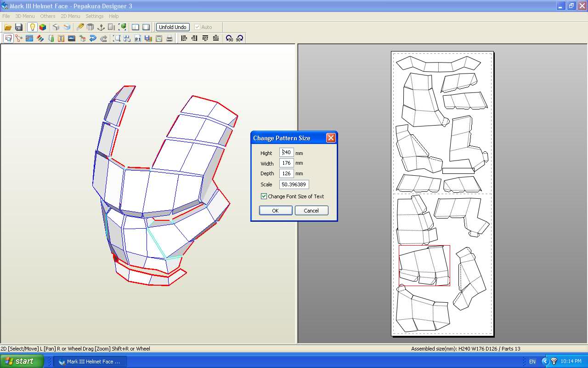Screen dimensions: 588x368
Task: Open the Settings menu
Action: (95, 16)
